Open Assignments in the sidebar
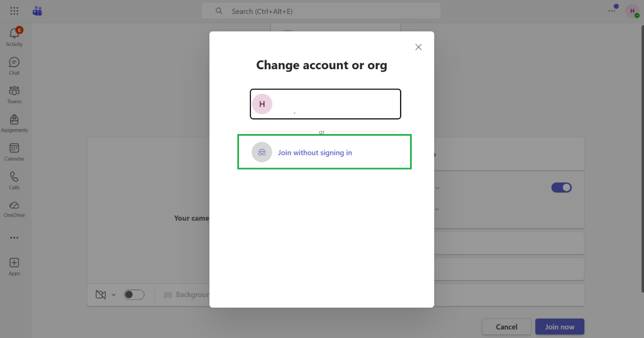 click(14, 123)
